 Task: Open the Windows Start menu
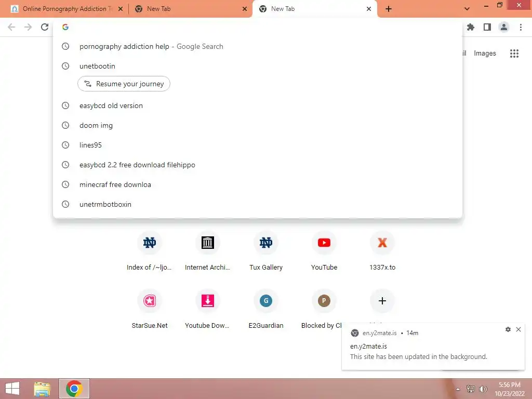(12, 389)
